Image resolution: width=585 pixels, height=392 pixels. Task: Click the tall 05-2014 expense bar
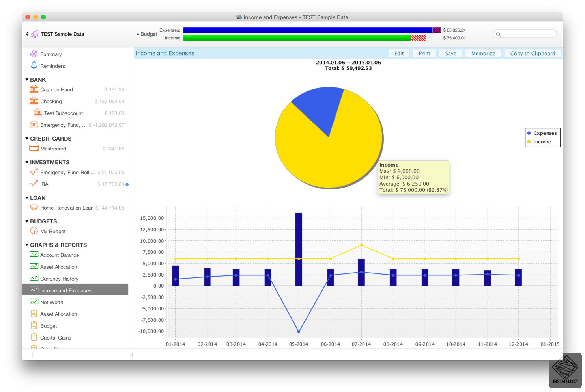coord(299,249)
